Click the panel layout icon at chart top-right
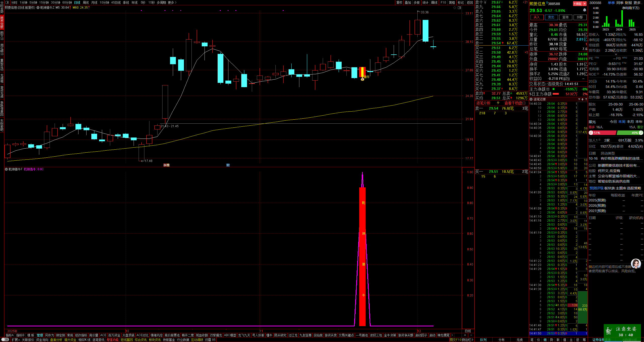 (459, 8)
